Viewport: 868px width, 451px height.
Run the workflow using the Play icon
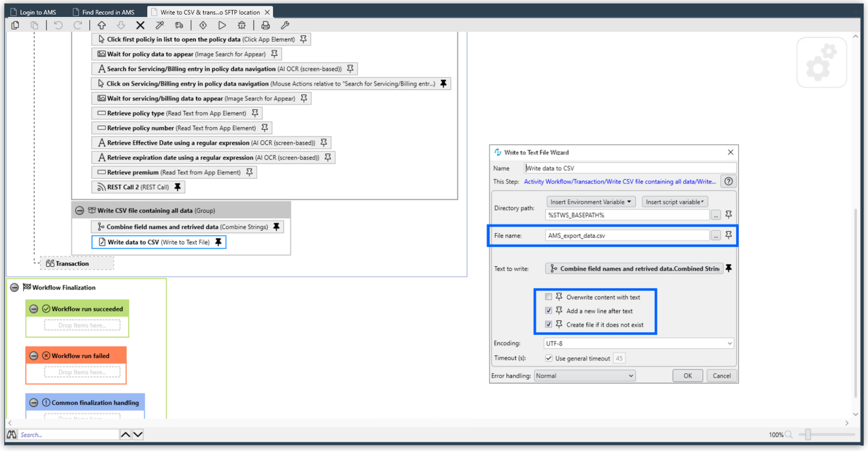pyautogui.click(x=222, y=25)
